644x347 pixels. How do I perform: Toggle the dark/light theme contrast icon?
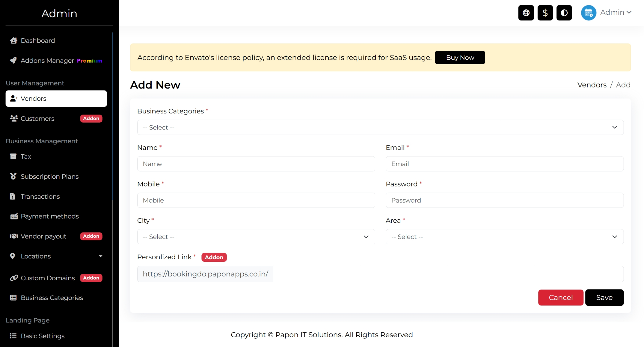point(564,13)
